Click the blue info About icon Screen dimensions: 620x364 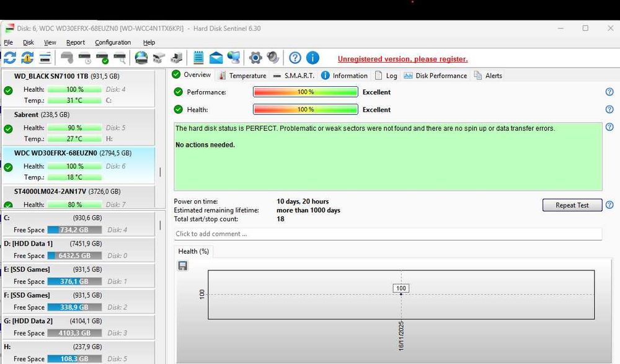tap(312, 58)
